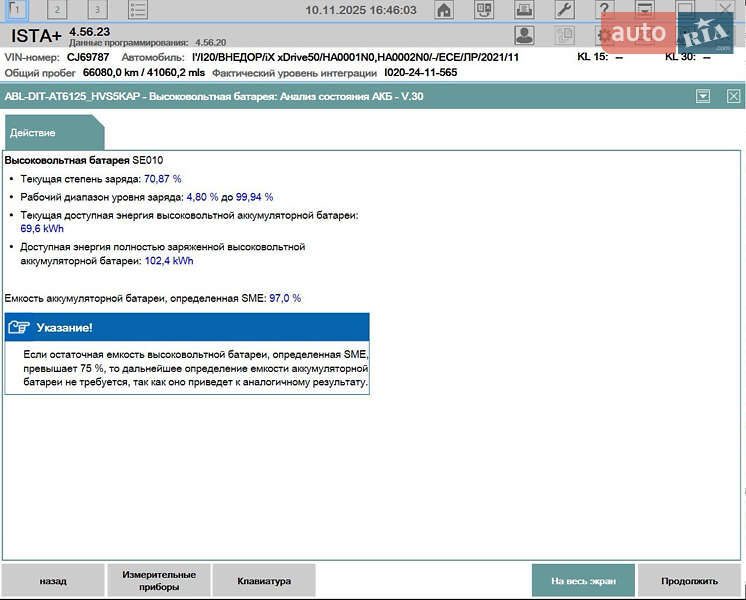
Task: Open the Клавиатура on-screen keyboard
Action: 264,580
